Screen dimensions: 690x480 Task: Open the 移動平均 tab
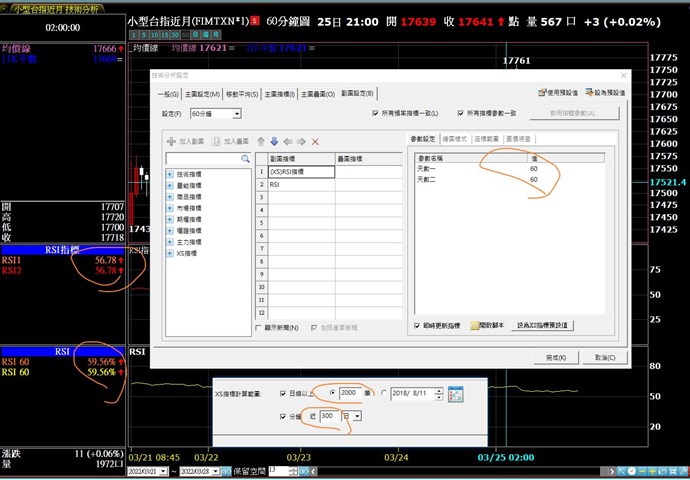242,93
